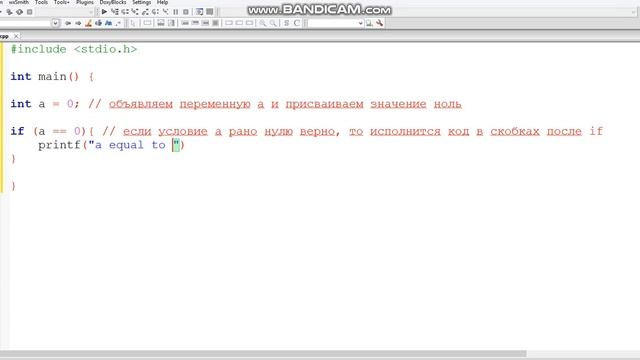Click the wrench options icon
The height and width of the screenshot is (360, 640).
pyautogui.click(x=380, y=23)
